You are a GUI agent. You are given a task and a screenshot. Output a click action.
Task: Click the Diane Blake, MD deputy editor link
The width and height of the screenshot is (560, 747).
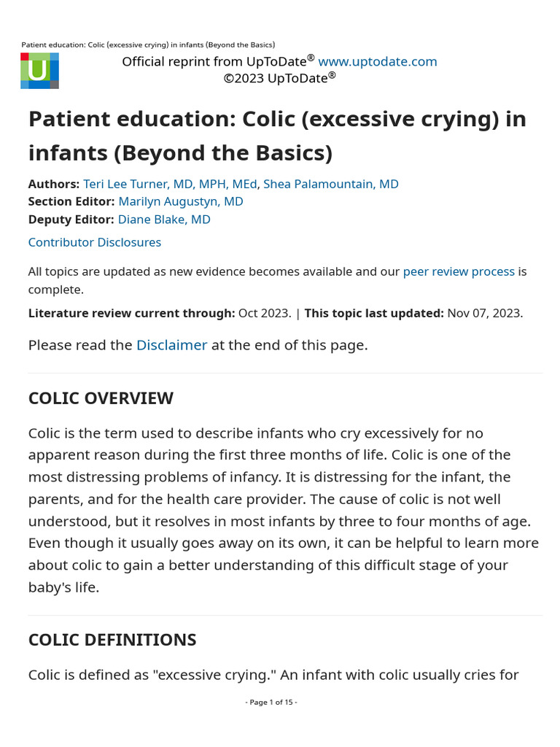(x=164, y=219)
